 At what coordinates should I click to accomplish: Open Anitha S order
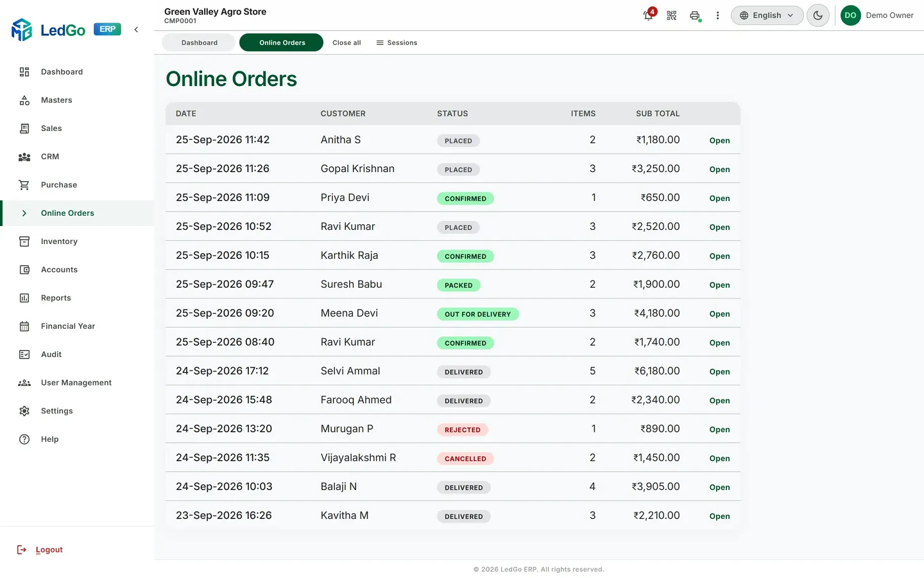(719, 141)
